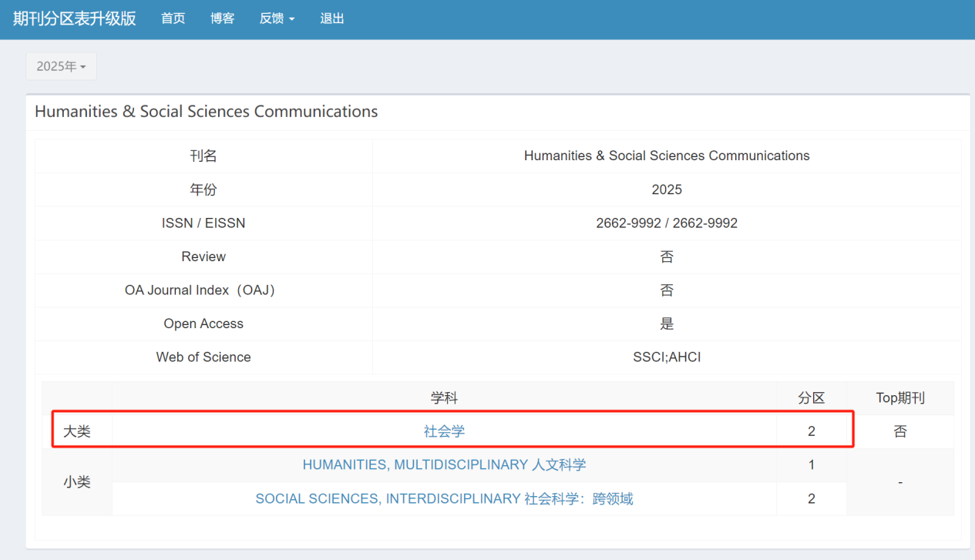Image resolution: width=975 pixels, height=560 pixels.
Task: Open the 社会学 category link
Action: pyautogui.click(x=444, y=431)
